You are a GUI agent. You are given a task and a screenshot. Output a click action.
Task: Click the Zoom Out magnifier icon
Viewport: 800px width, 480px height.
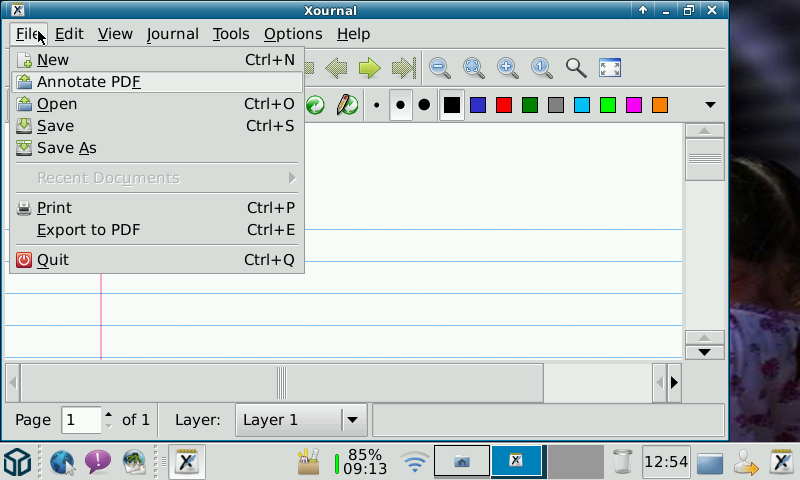[x=440, y=68]
